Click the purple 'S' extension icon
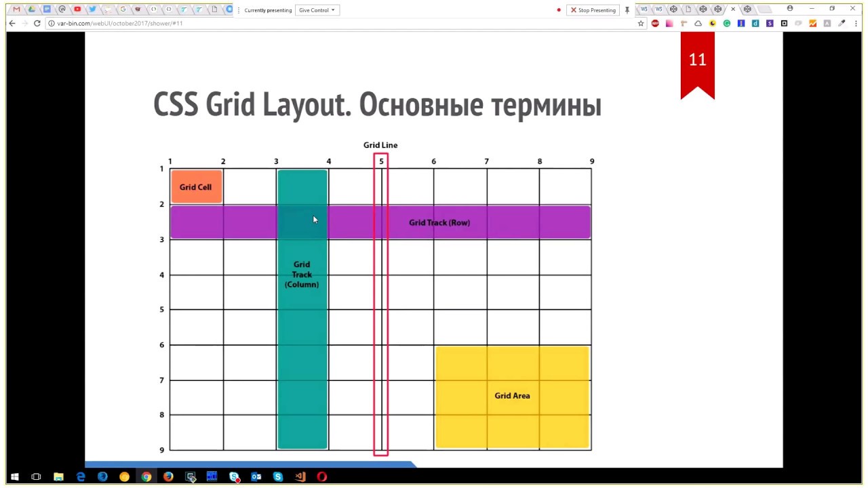The height and width of the screenshot is (488, 868). click(770, 23)
